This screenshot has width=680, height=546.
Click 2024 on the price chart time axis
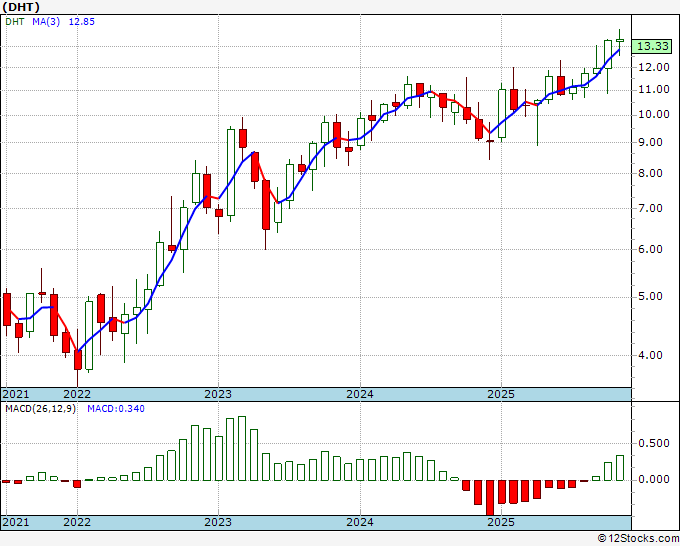(360, 394)
